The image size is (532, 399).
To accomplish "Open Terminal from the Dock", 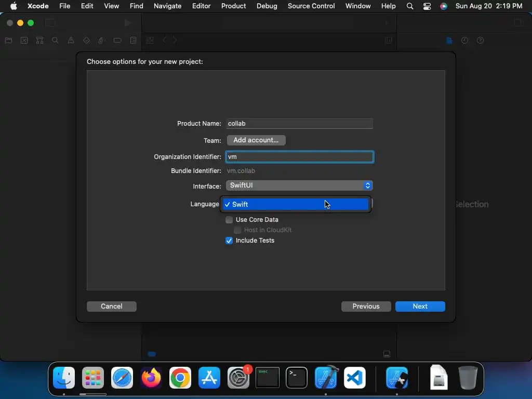I will click(x=297, y=378).
